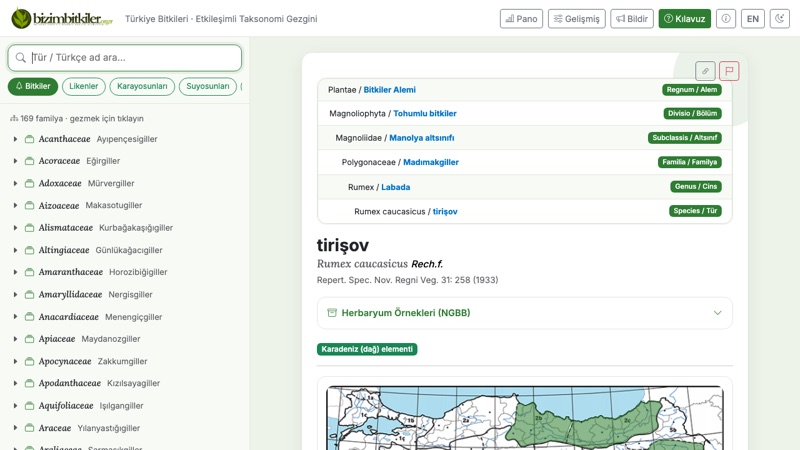Expand the Alismataceae family arrow
The image size is (800, 450).
(x=15, y=228)
